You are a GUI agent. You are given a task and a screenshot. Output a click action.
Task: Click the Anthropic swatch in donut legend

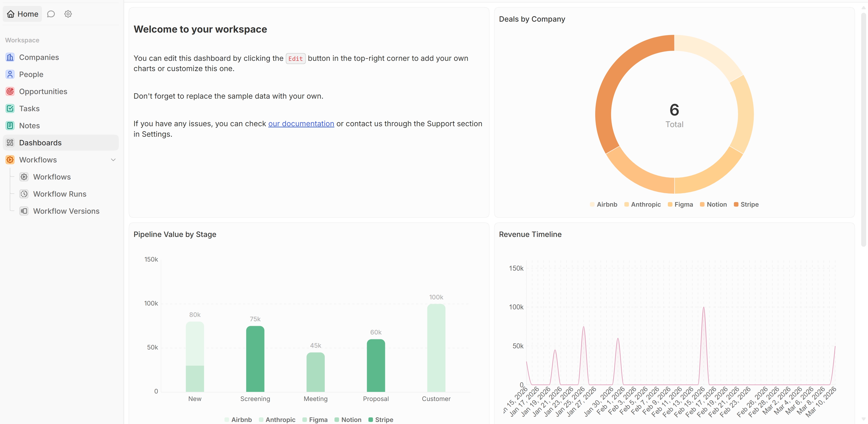coord(626,205)
